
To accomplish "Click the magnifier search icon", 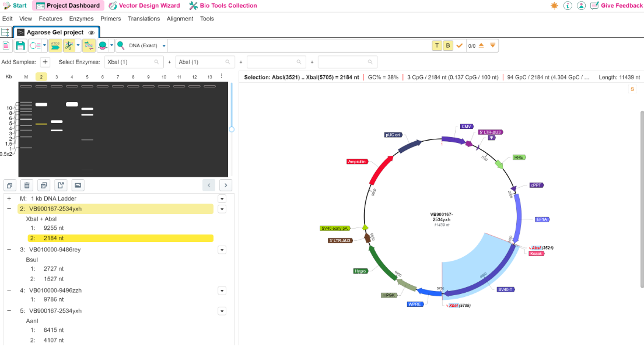I will (121, 45).
